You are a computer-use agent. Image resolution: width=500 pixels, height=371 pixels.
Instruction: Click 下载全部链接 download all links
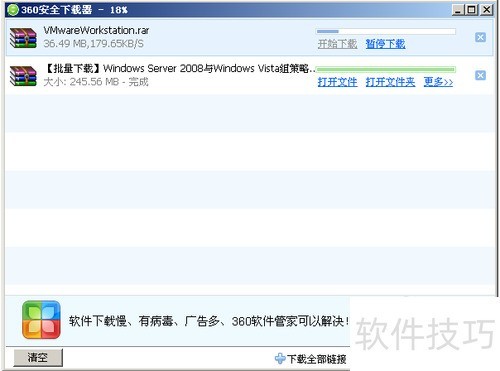point(317,359)
